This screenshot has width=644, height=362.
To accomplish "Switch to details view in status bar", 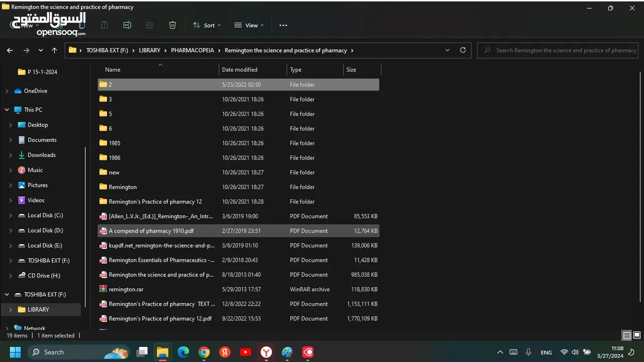I will click(x=627, y=335).
